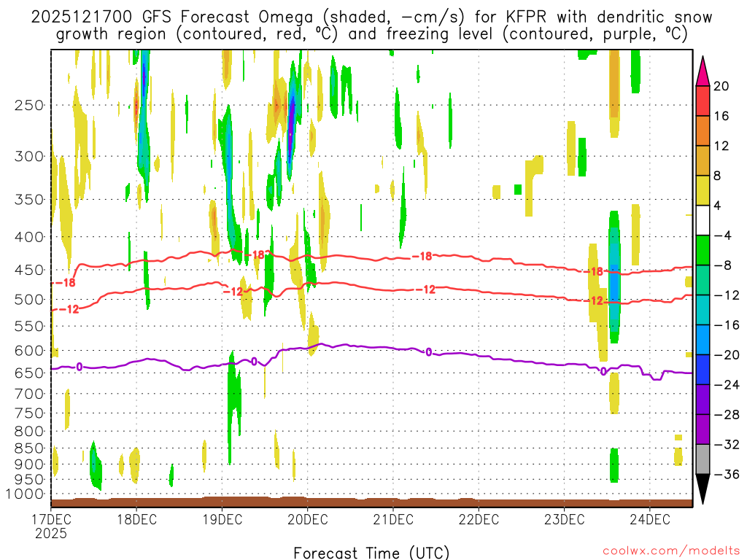
Task: Click the 750 pressure level label
Action: click(29, 413)
